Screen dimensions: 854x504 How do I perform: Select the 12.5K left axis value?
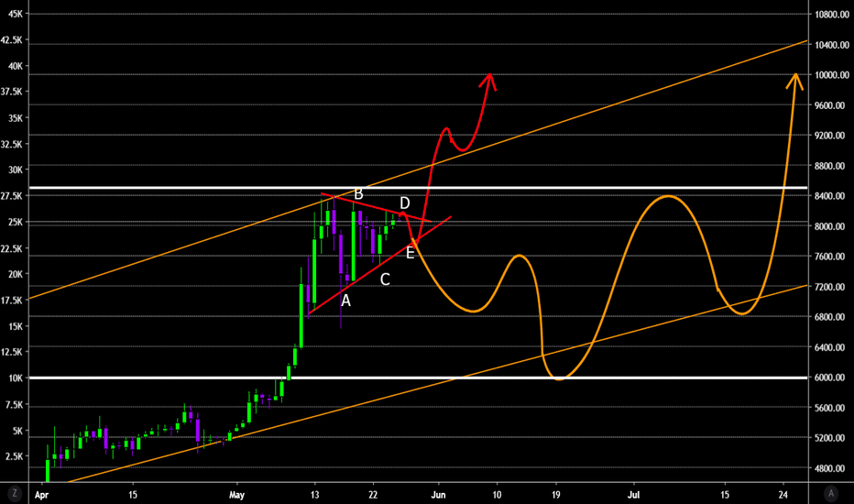coord(12,352)
